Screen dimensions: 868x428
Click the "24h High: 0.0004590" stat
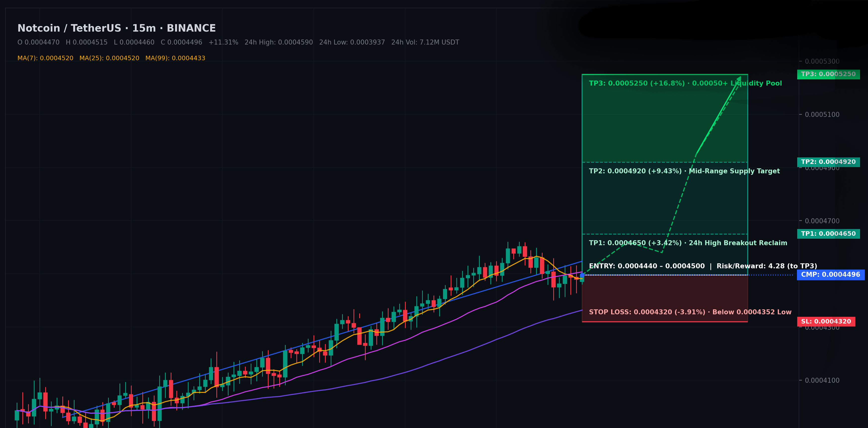pos(279,43)
